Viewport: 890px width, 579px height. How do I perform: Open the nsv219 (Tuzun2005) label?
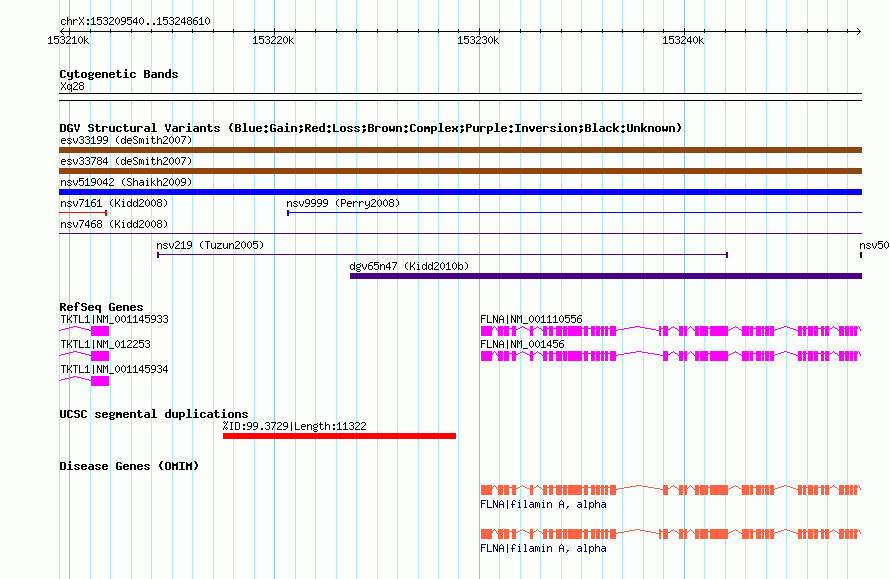pyautogui.click(x=210, y=245)
